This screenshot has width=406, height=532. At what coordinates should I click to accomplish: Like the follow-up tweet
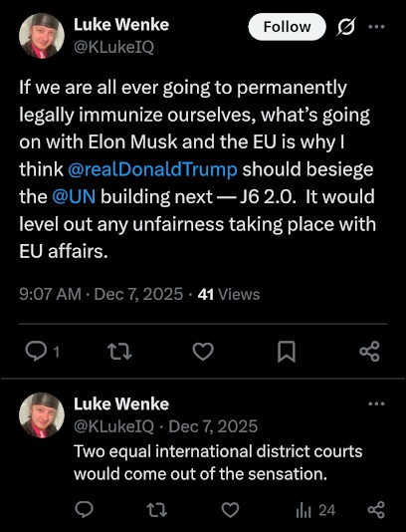coord(230,510)
